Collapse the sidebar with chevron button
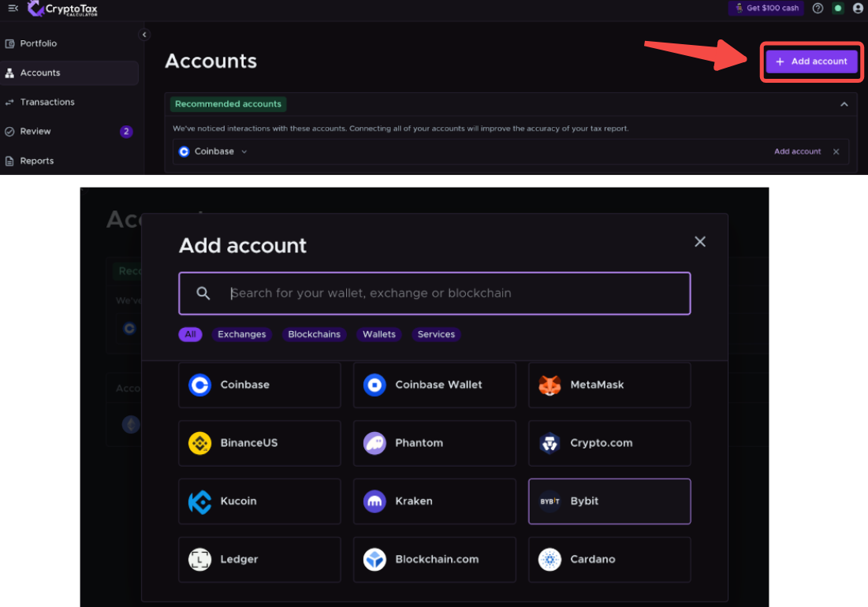 pyautogui.click(x=143, y=35)
